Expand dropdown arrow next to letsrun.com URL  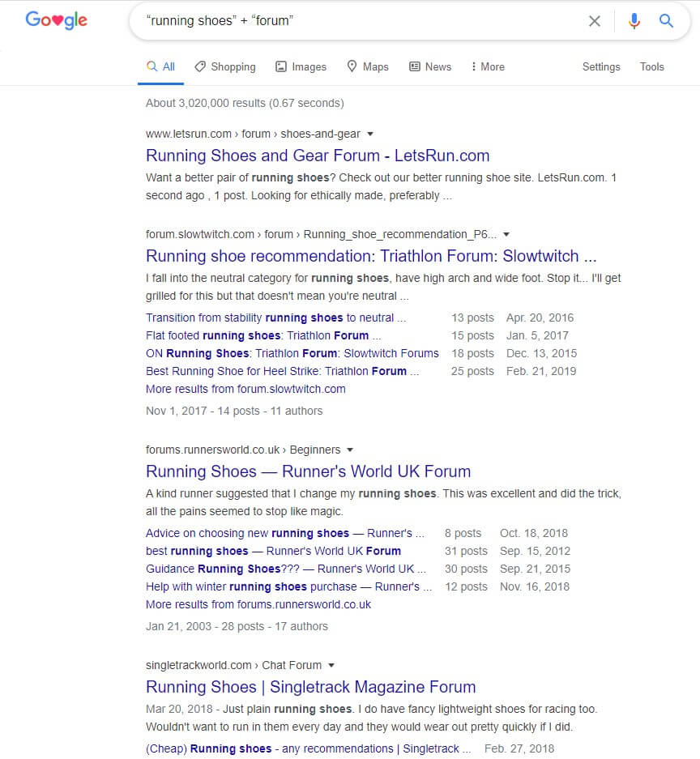[x=370, y=134]
